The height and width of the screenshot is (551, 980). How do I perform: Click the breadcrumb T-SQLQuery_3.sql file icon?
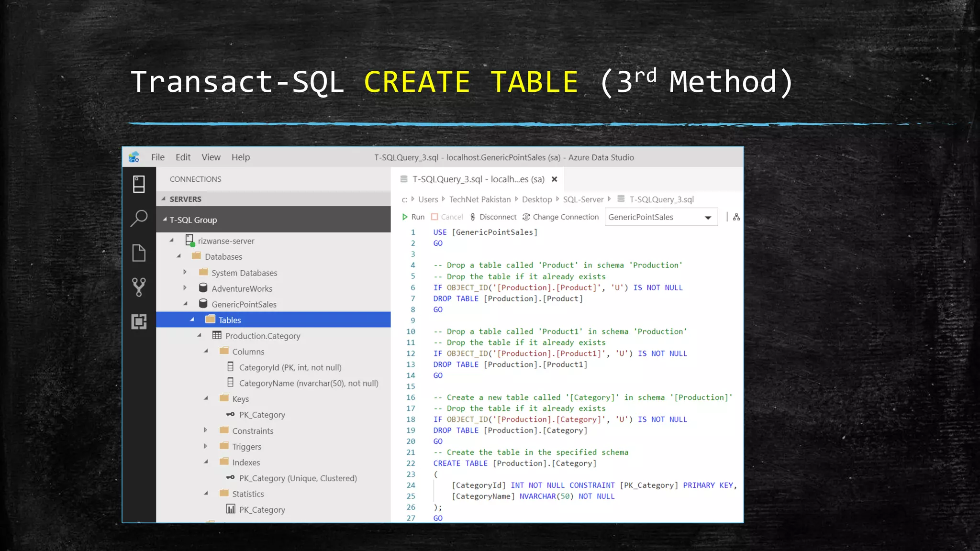(621, 199)
